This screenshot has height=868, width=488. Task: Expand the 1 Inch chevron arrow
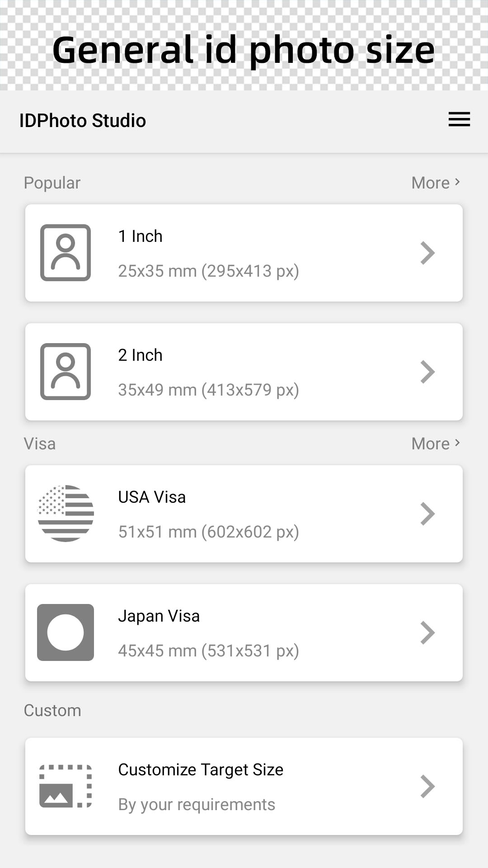(427, 253)
